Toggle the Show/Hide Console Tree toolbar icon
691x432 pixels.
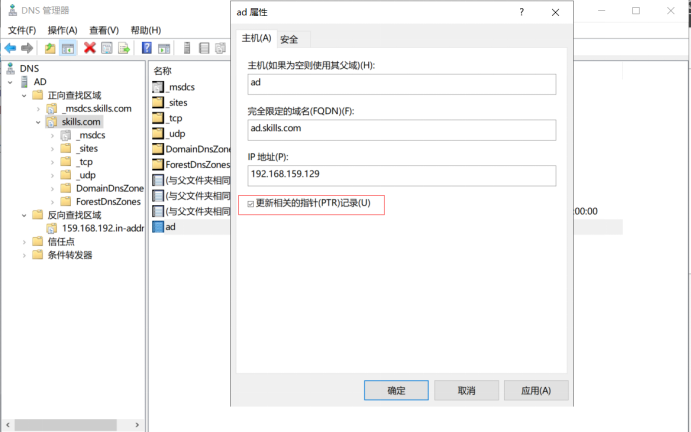68,48
